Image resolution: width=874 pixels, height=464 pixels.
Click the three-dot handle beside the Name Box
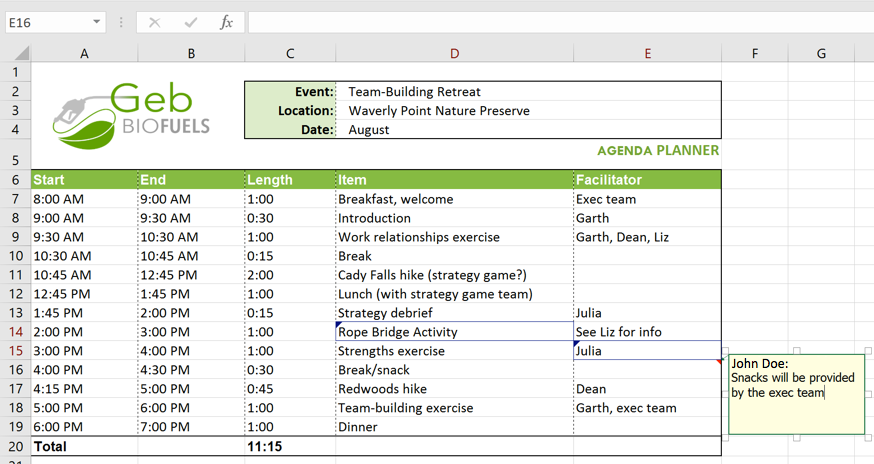point(121,22)
